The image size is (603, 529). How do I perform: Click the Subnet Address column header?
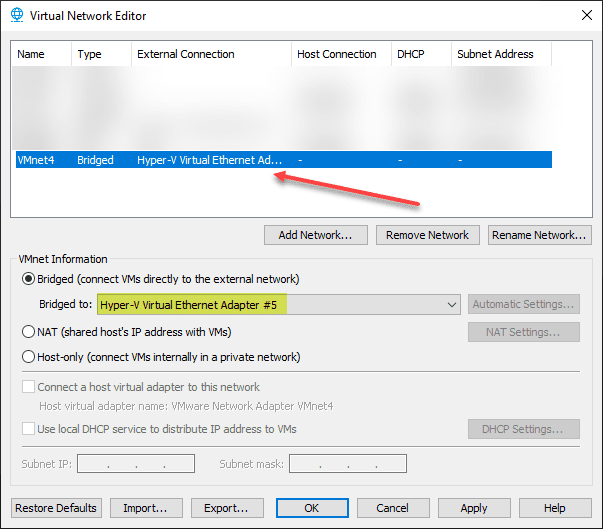(501, 54)
